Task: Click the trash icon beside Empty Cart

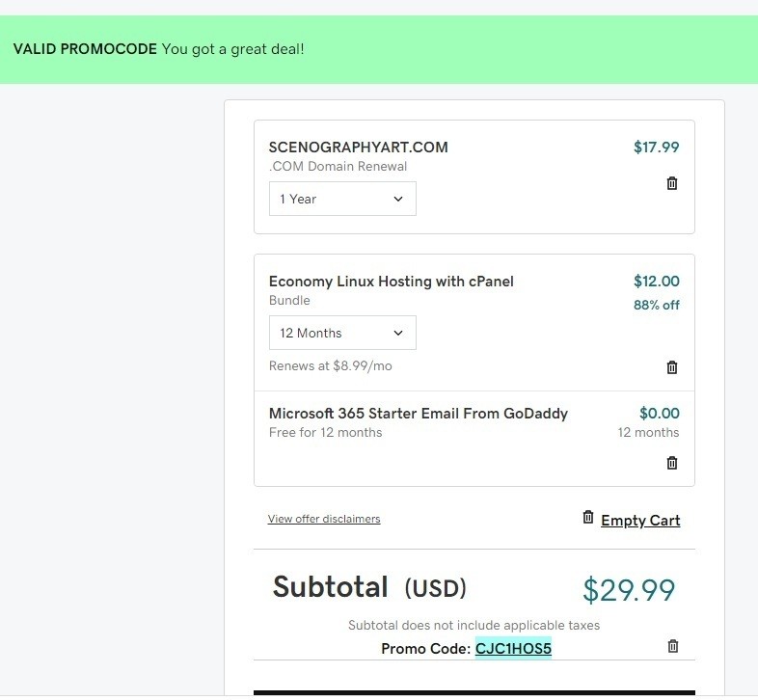Action: click(588, 518)
